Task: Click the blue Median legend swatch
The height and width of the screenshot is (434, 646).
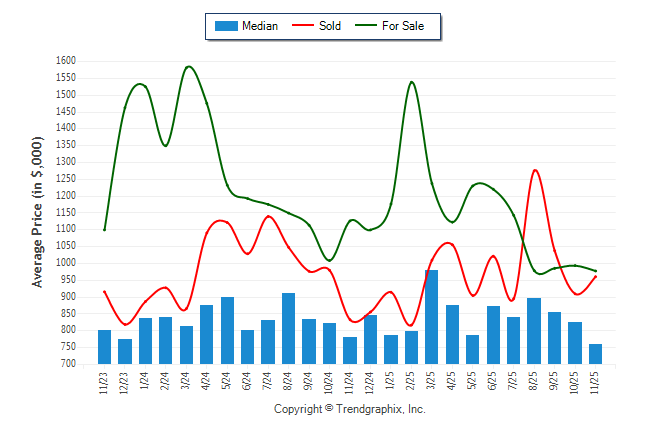Action: click(x=225, y=26)
